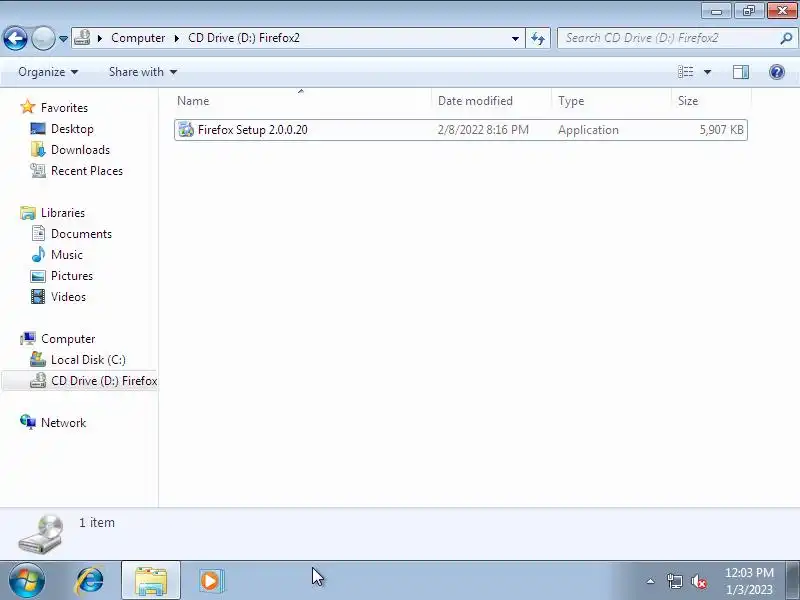Click Windows Explorer taskbar button
This screenshot has height=600, width=800.
151,580
